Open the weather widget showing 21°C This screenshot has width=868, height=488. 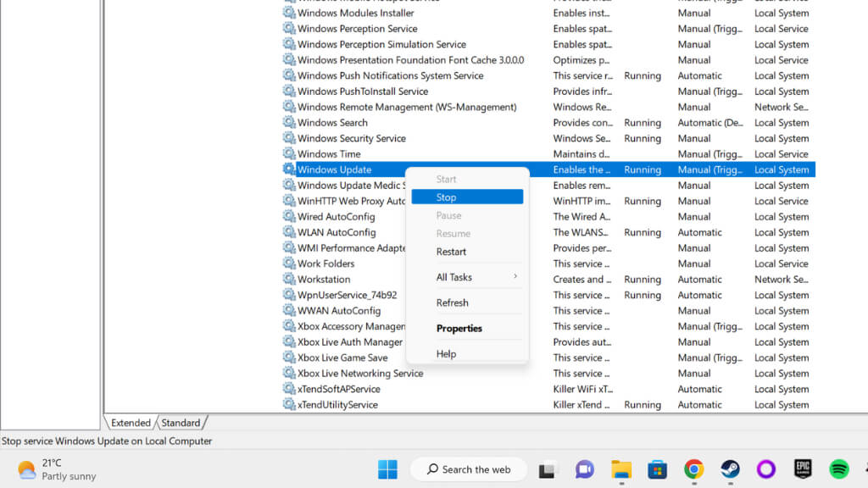click(57, 469)
